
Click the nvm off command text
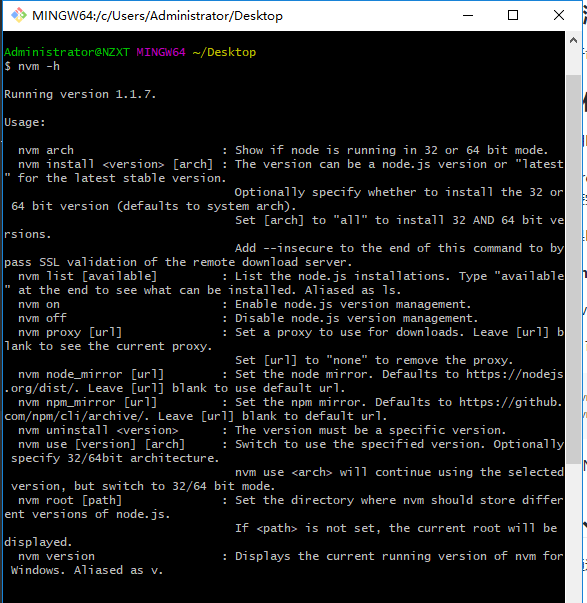(42, 318)
